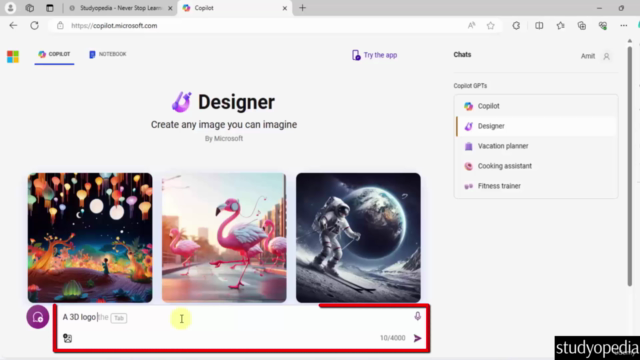Click the pink flamingo image
640x360 pixels.
224,238
